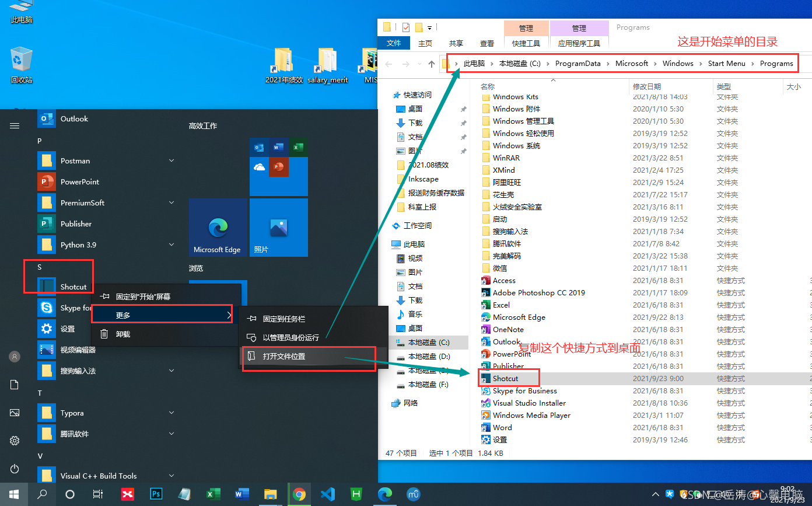Select Shotcut shortcut in file list

(505, 378)
